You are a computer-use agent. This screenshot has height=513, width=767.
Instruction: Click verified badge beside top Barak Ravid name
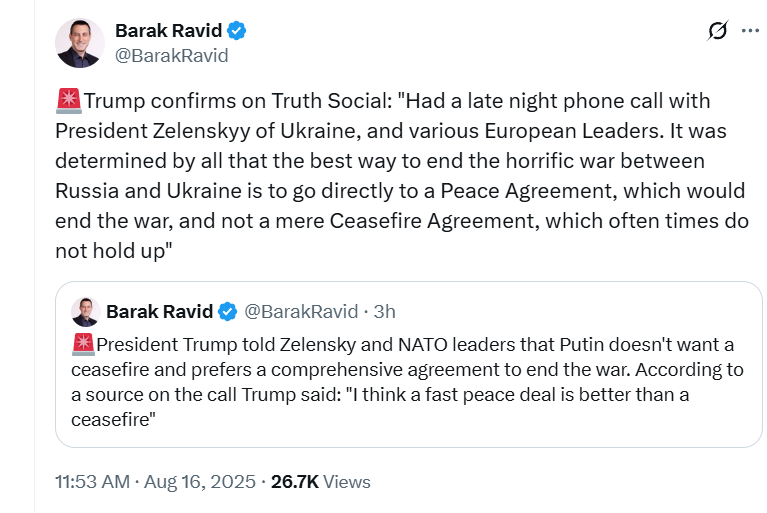[237, 31]
